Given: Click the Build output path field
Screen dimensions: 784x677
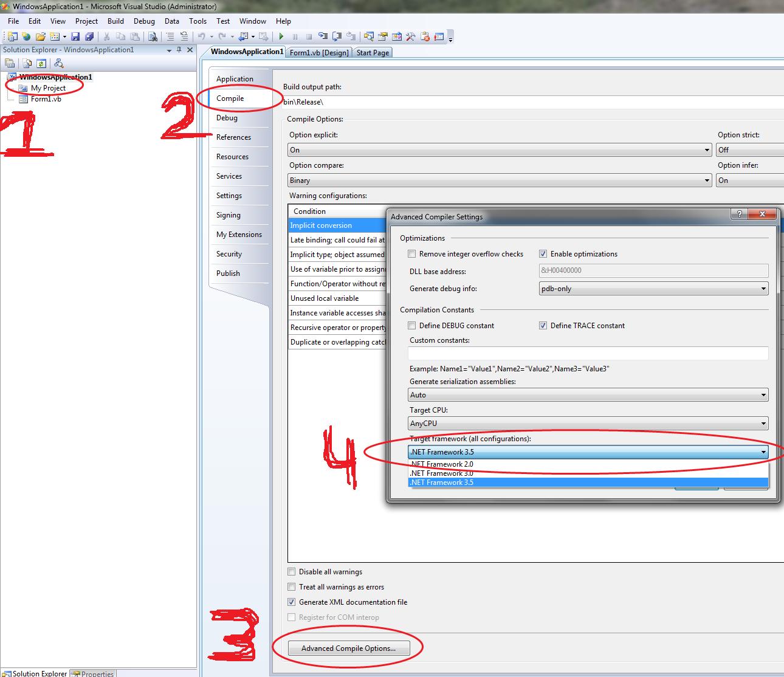Looking at the screenshot, I should coord(534,102).
